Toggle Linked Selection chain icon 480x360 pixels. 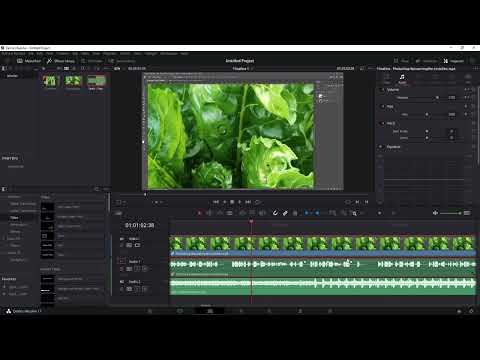pyautogui.click(x=285, y=213)
